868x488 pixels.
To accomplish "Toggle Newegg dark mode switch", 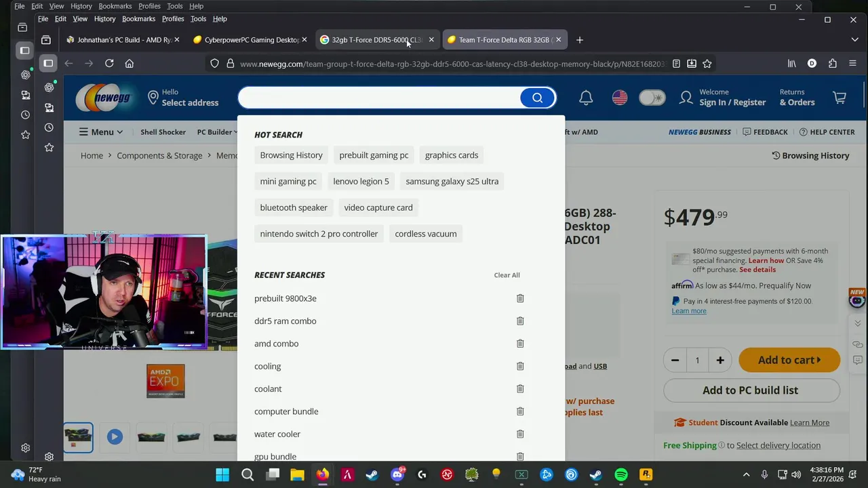I will click(x=652, y=98).
